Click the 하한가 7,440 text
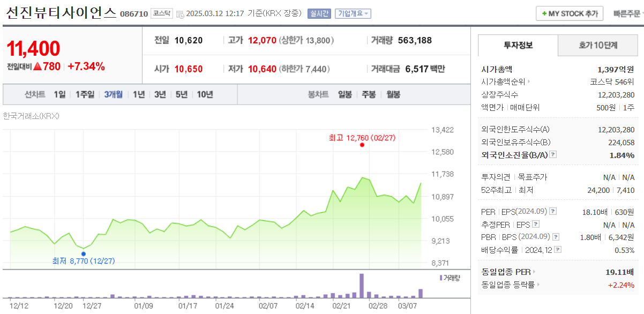Image resolution: width=644 pixels, height=314 pixels. coord(304,69)
